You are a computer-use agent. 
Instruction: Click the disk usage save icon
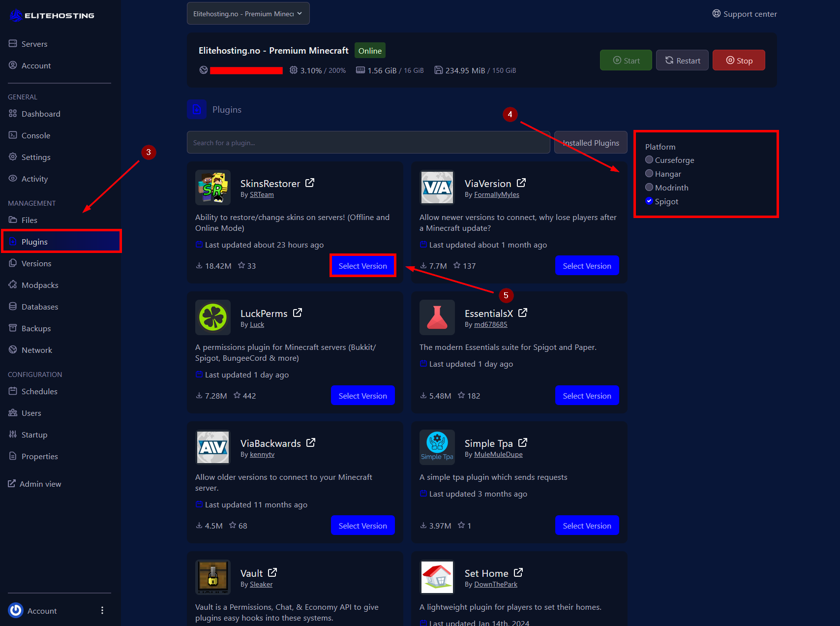click(x=438, y=70)
